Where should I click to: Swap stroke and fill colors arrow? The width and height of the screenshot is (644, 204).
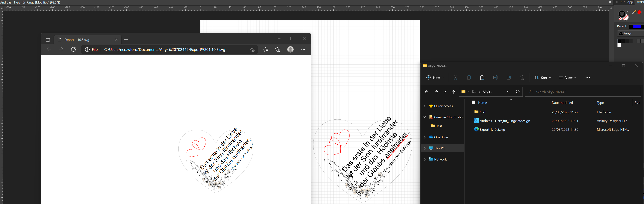(x=627, y=12)
